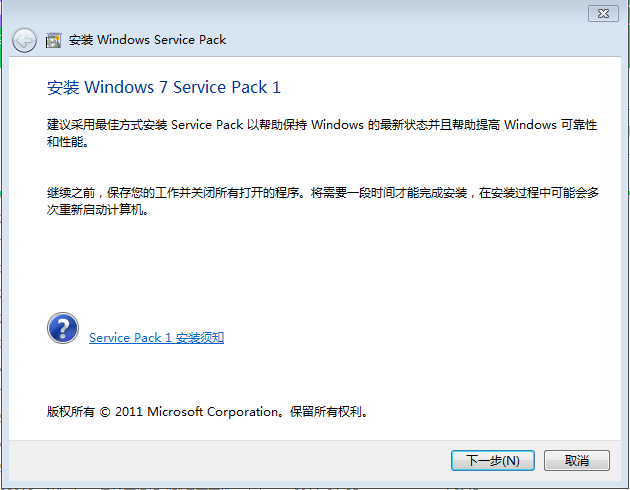
Task: Close the dialog with the X button
Action: pos(603,14)
